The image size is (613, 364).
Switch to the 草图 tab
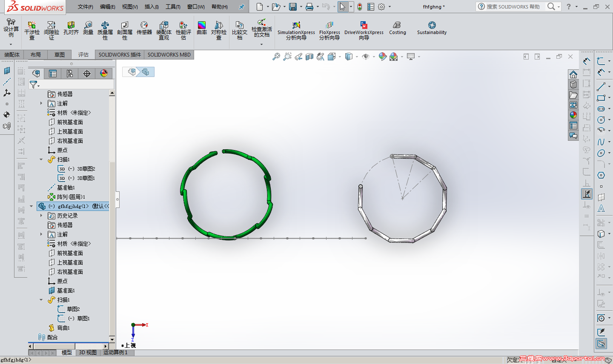(x=60, y=54)
